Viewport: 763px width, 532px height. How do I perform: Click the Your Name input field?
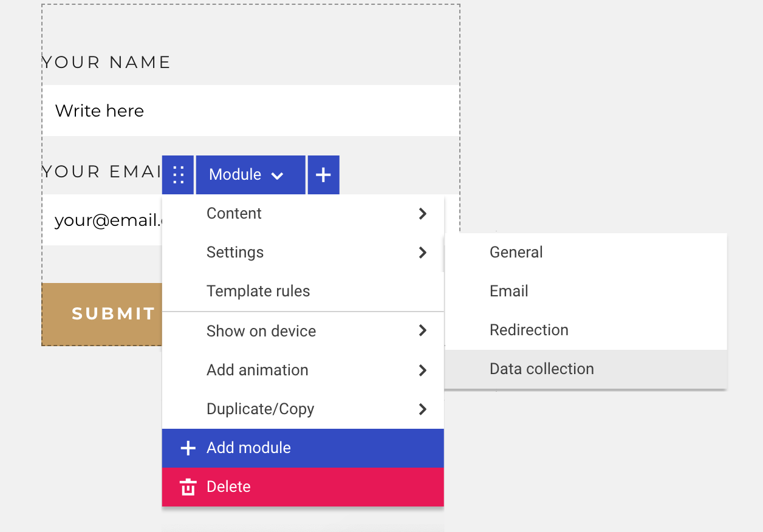point(250,111)
